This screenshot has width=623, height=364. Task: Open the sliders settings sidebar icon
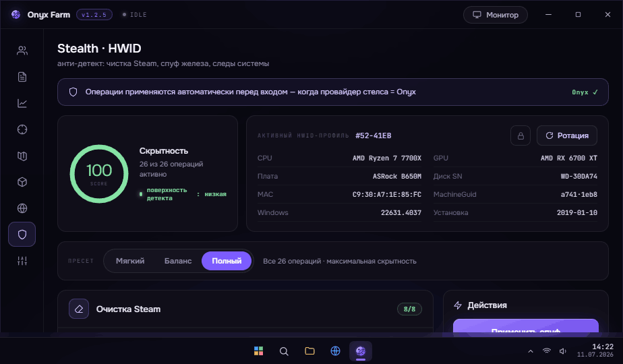22,261
